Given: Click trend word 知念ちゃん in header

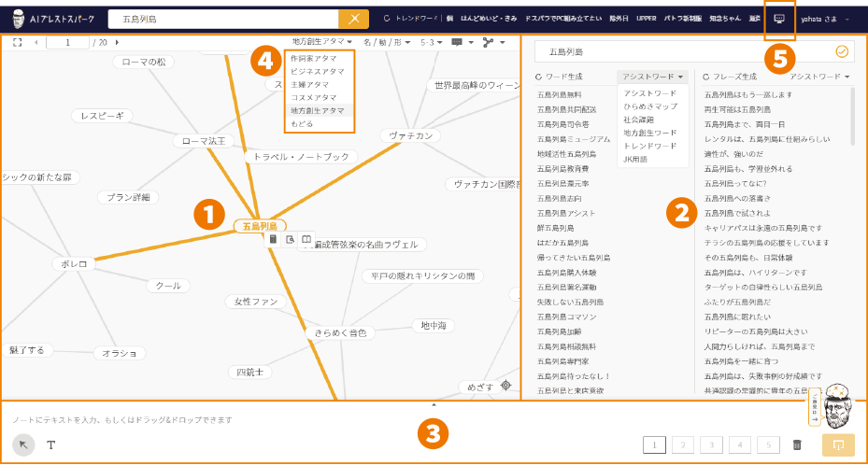Looking at the screenshot, I should pyautogui.click(x=725, y=19).
